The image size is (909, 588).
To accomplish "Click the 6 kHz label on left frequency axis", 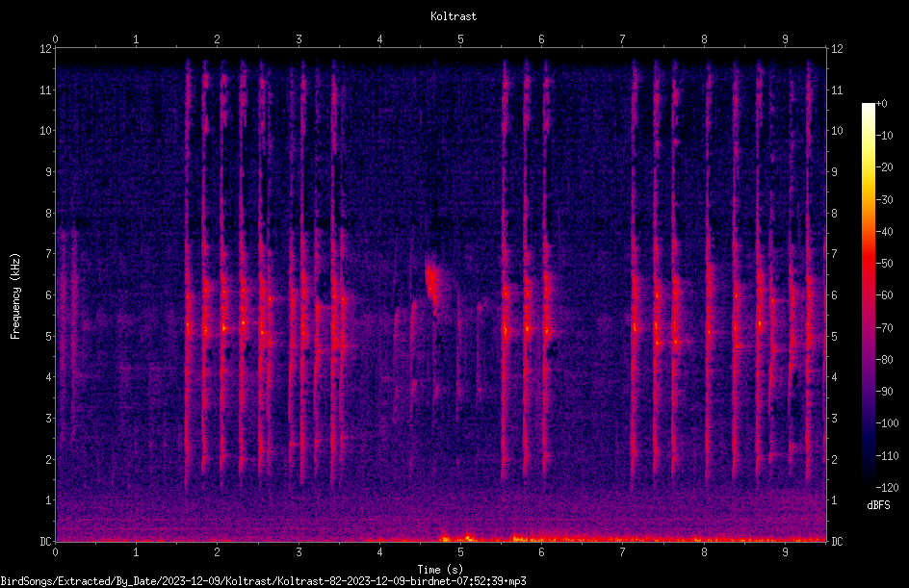I will click(x=49, y=294).
